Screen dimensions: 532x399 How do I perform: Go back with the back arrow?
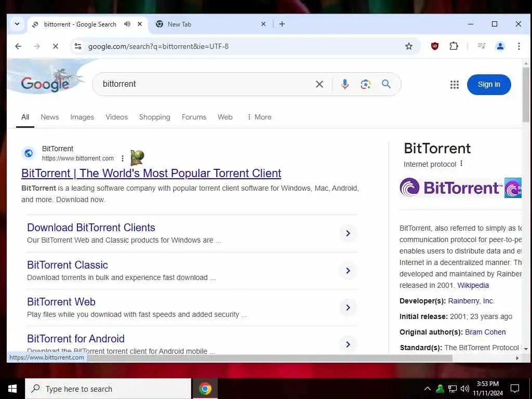18,46
